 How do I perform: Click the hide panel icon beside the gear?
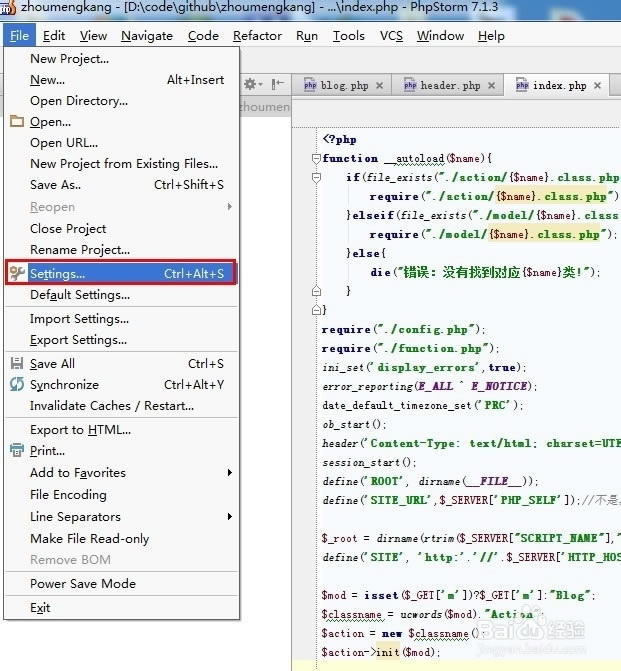coord(277,84)
